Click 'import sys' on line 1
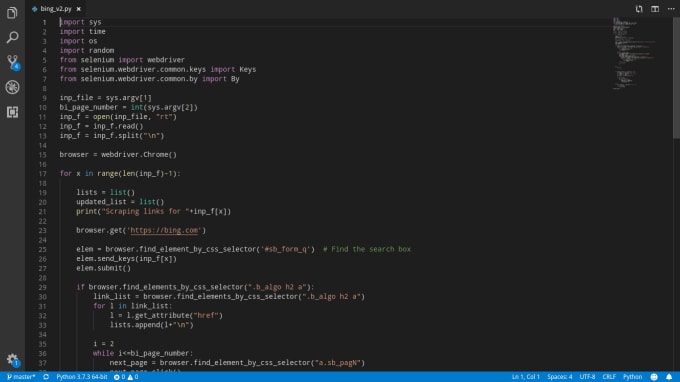 click(x=80, y=22)
